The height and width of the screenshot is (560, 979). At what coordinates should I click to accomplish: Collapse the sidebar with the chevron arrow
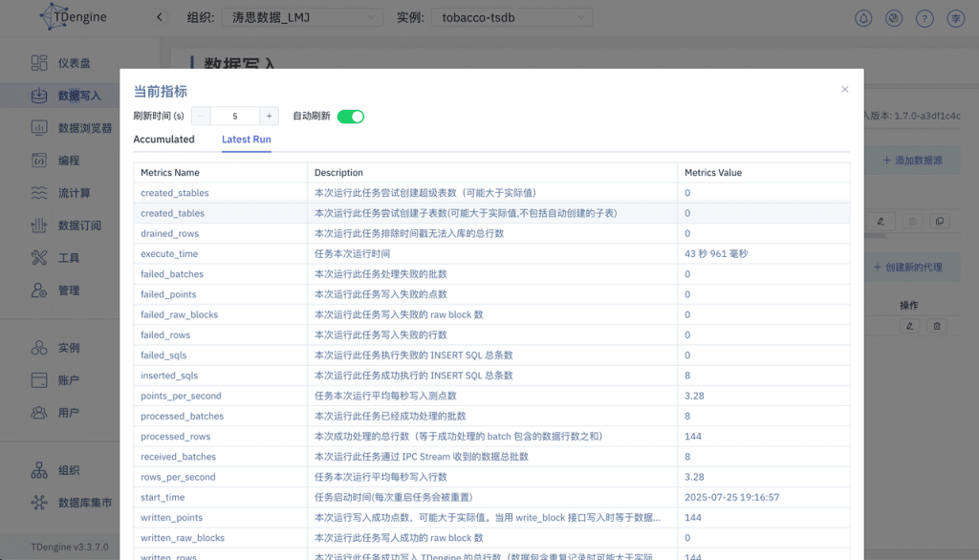(160, 16)
